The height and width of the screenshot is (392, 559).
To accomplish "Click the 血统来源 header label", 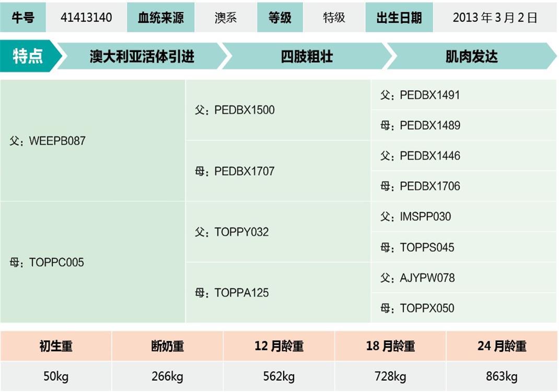I will click(160, 17).
